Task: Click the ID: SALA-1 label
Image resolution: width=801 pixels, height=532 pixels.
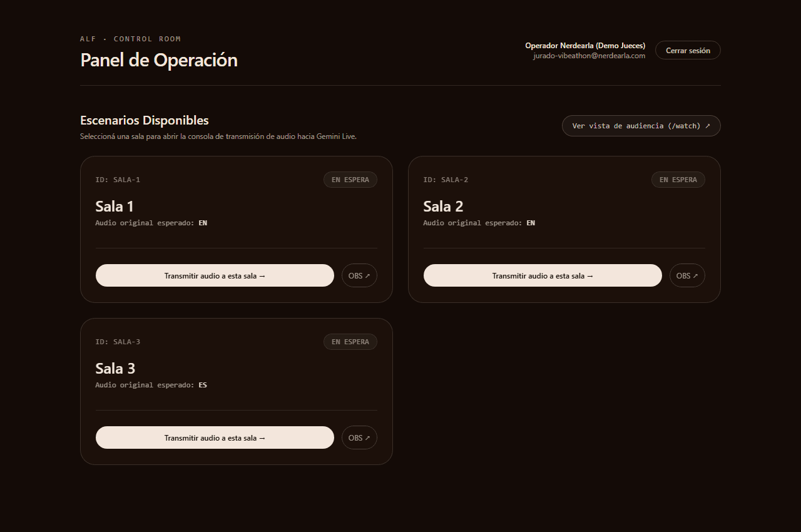Action: click(118, 180)
